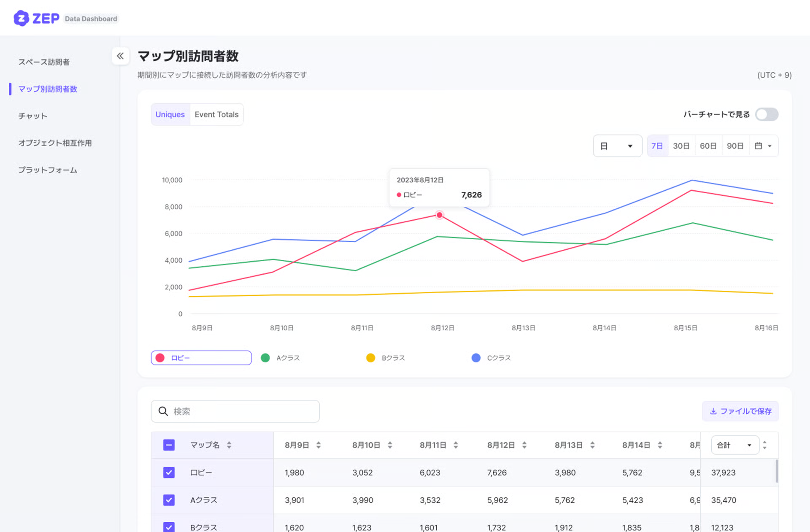The width and height of the screenshot is (810, 532).
Task: Select the 30日 range button
Action: click(x=681, y=146)
